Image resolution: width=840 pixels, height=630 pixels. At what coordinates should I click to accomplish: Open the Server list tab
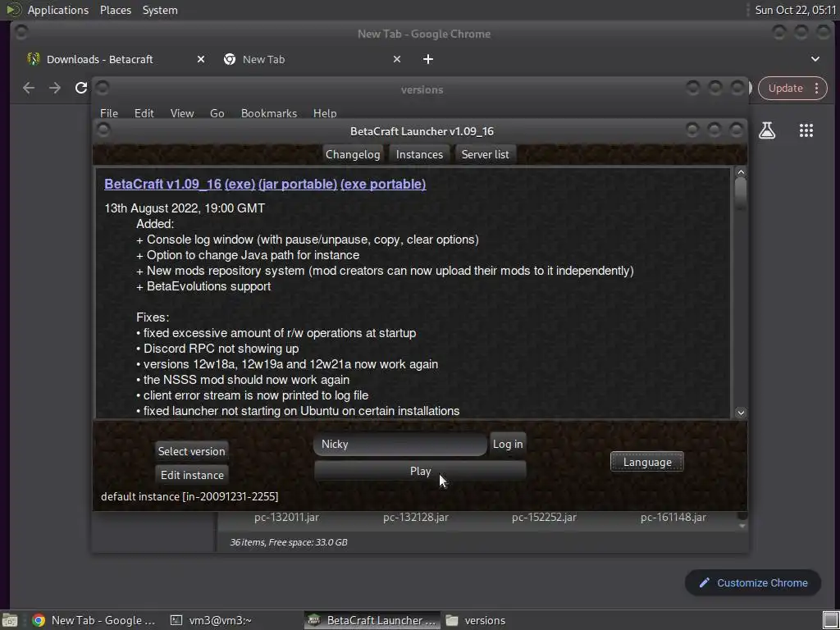[x=486, y=154]
